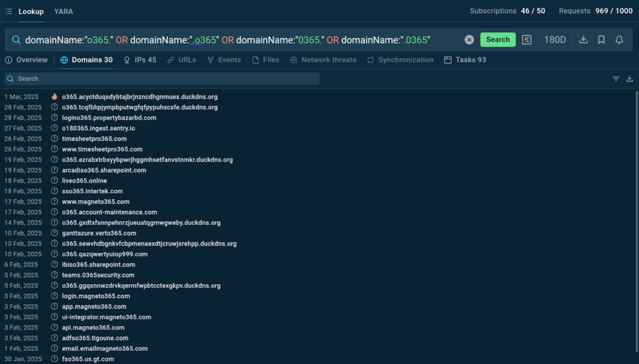
Task: Click the domain list filter search field
Action: pos(162,79)
